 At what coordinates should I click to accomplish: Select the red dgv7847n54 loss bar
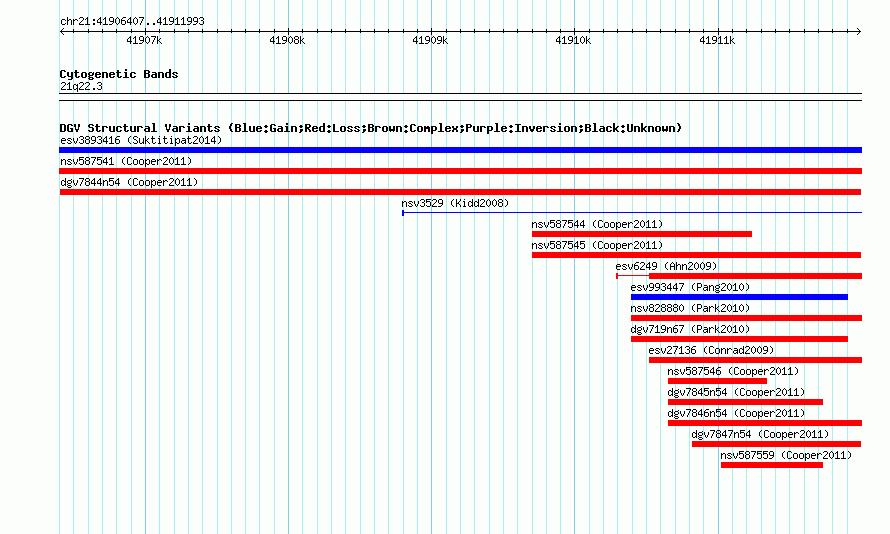tap(776, 444)
